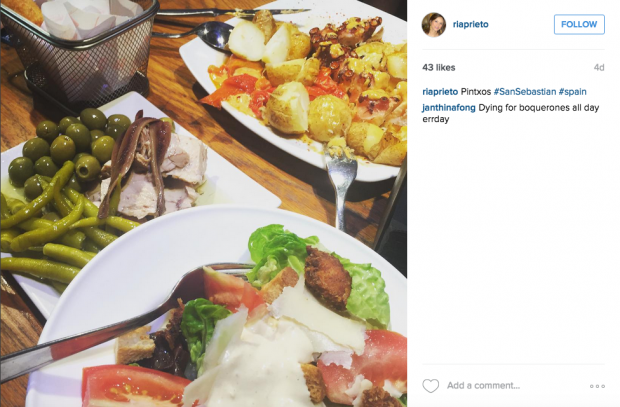
Task: Click the FOLLOW button
Action: (579, 24)
